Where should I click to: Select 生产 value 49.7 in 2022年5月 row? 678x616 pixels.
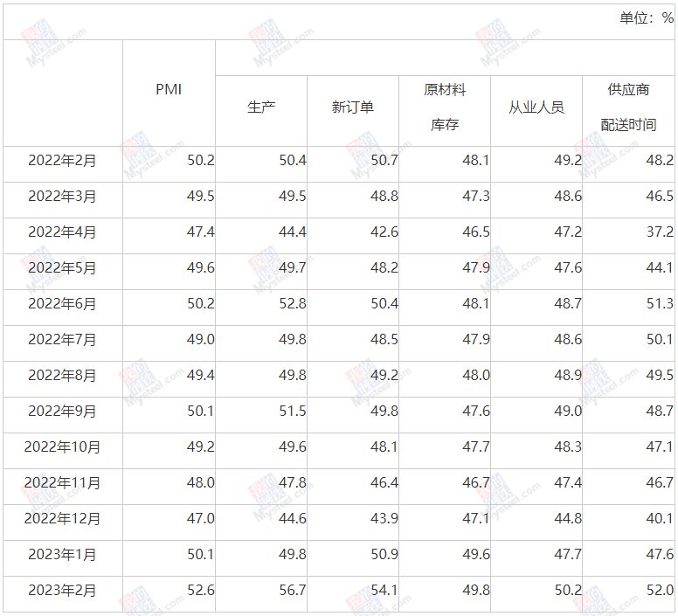click(293, 268)
